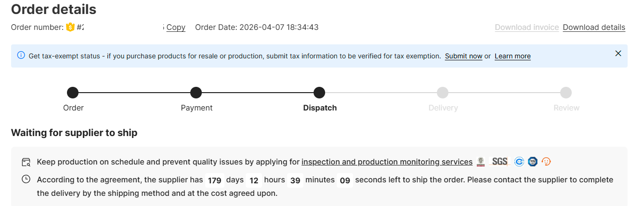
Task: Click the Delivery step circle
Action: (x=443, y=93)
